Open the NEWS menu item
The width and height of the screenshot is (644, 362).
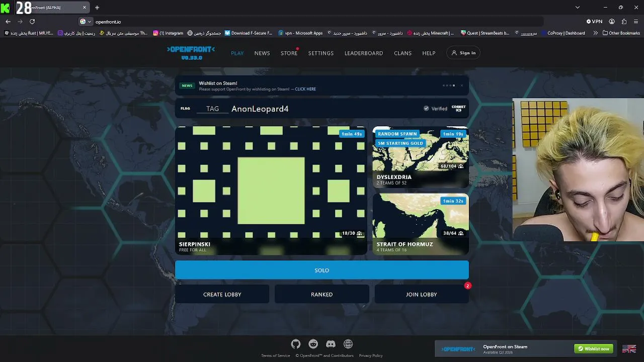(x=262, y=53)
